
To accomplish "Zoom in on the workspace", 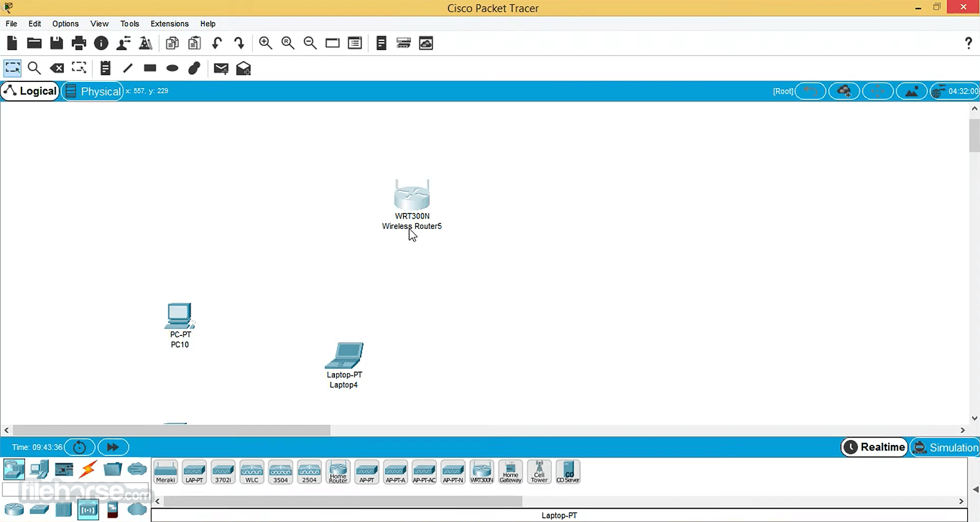I will 265,43.
